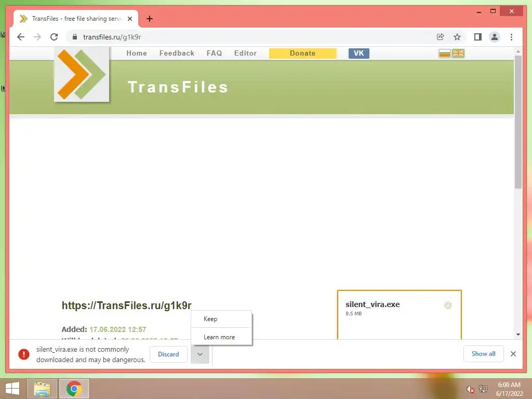The image size is (532, 399).
Task: Switch language with the Russian flag
Action: 445,54
